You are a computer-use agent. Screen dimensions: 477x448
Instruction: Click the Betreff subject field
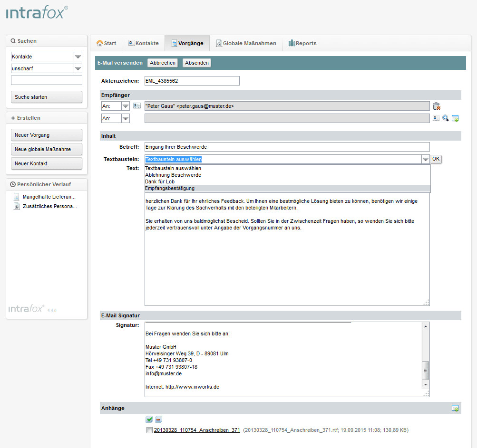[287, 147]
